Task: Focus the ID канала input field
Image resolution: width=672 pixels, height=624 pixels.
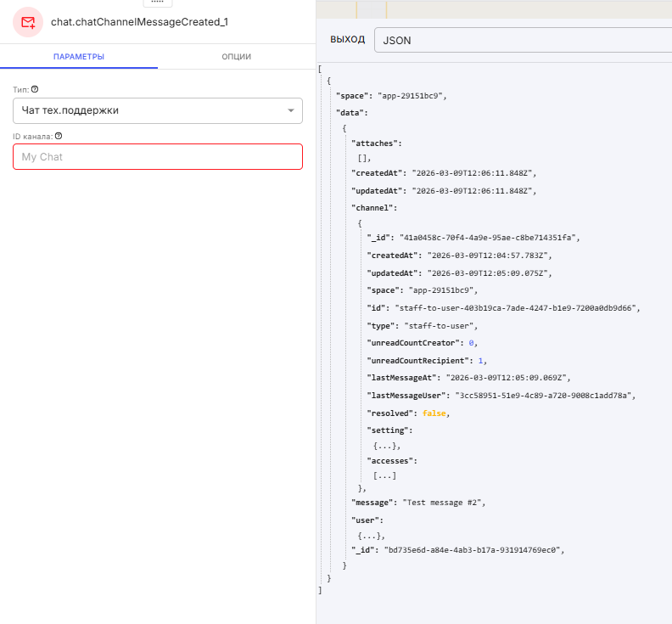Action: click(157, 157)
